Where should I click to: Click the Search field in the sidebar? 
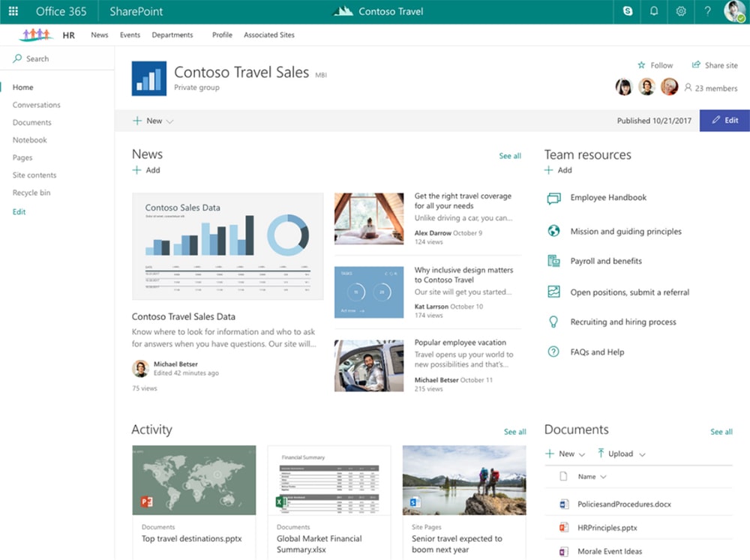coord(58,58)
